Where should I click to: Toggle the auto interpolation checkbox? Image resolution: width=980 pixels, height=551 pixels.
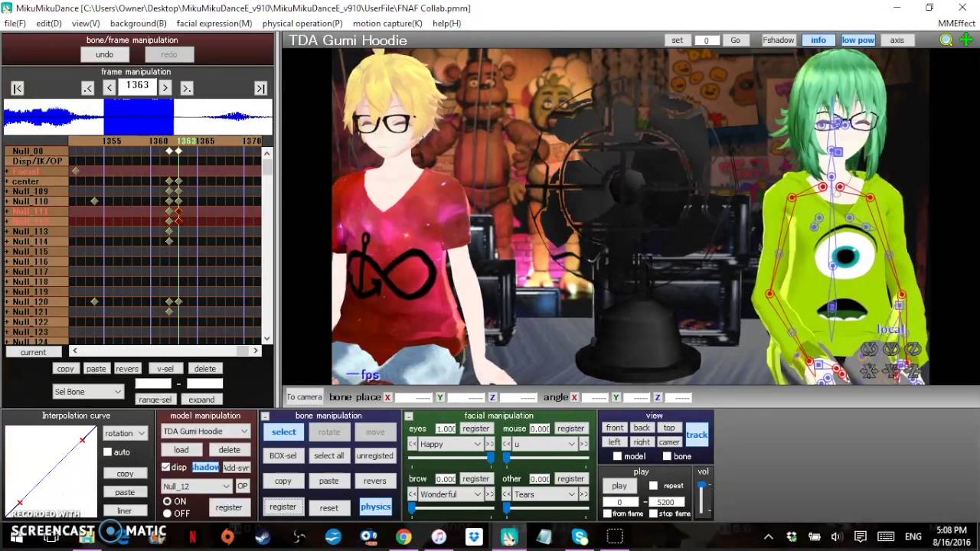tap(108, 452)
